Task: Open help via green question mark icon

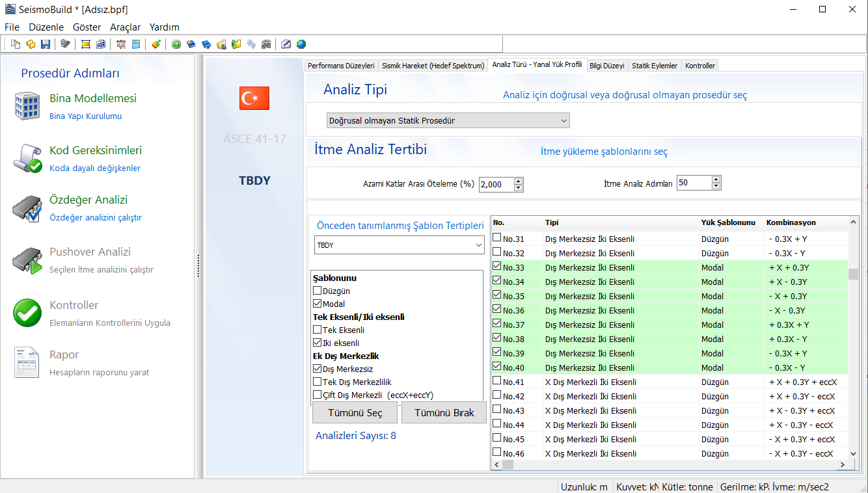Action: click(x=176, y=44)
